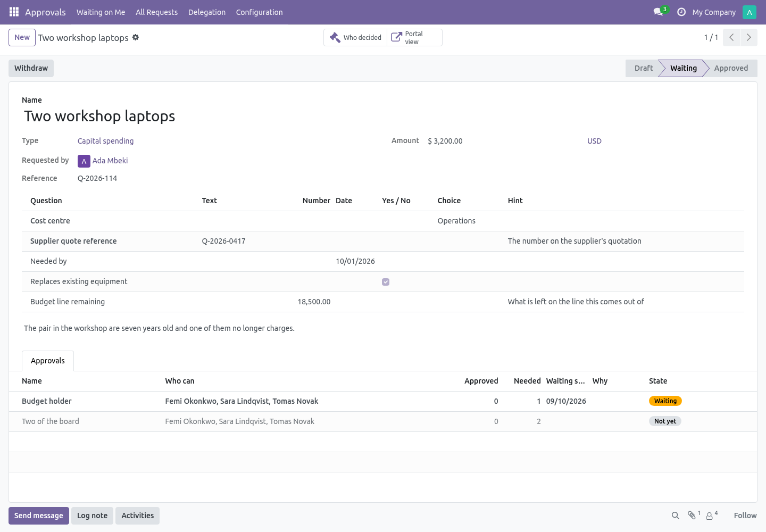Click Ada Mbeki's avatar icon
This screenshot has width=766, height=532.
pos(84,161)
